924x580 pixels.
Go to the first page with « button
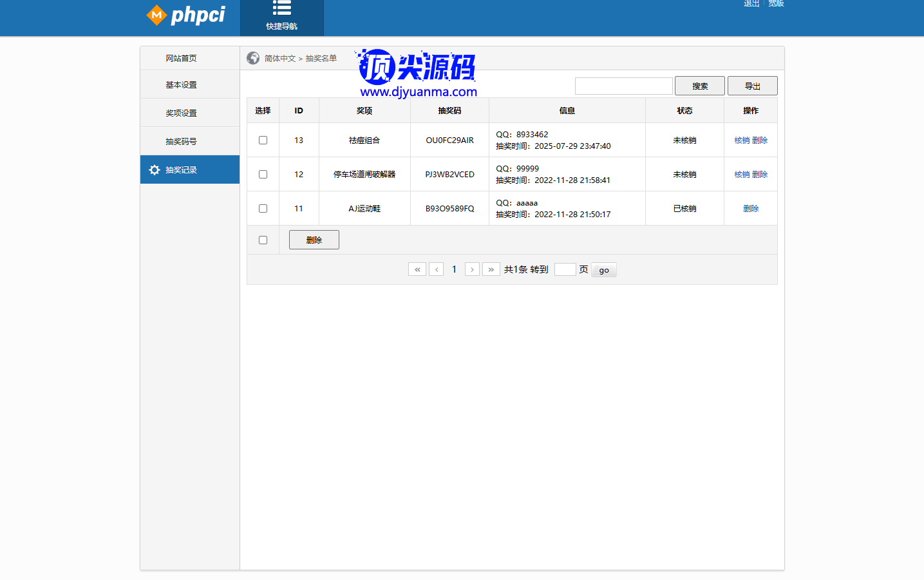(x=417, y=269)
